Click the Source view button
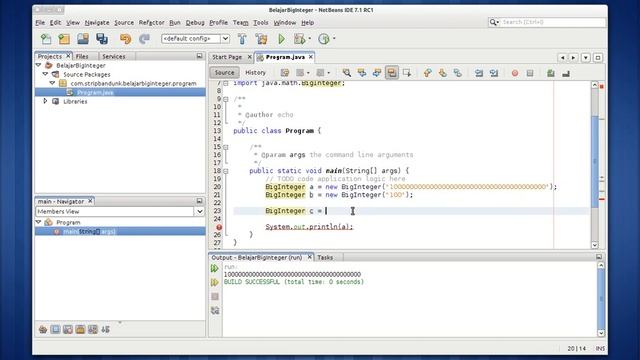Viewport: 640px width, 360px height. tap(224, 73)
